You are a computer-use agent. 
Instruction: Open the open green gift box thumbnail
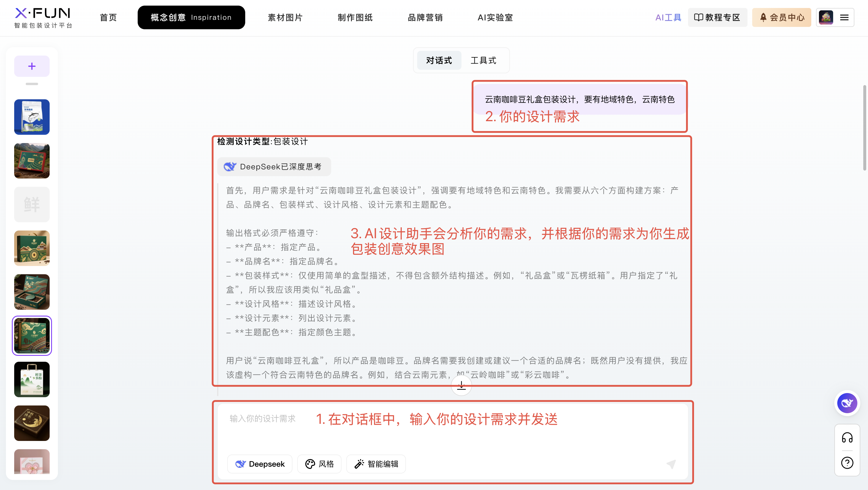(32, 292)
